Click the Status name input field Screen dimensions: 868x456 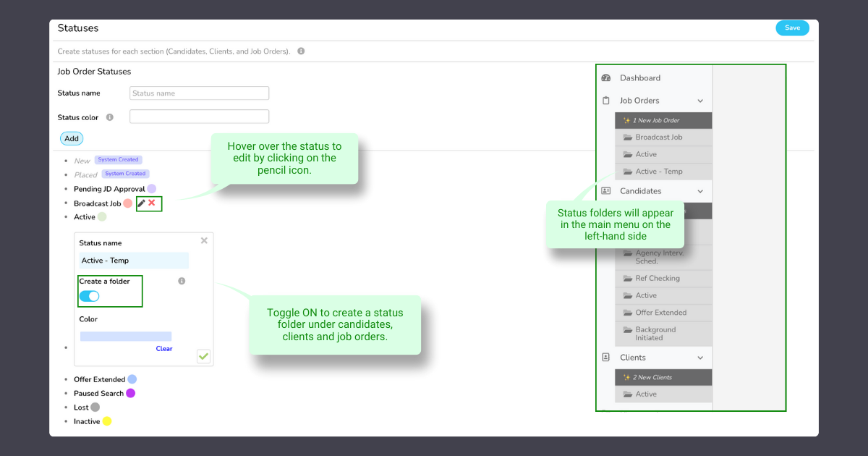click(x=199, y=93)
